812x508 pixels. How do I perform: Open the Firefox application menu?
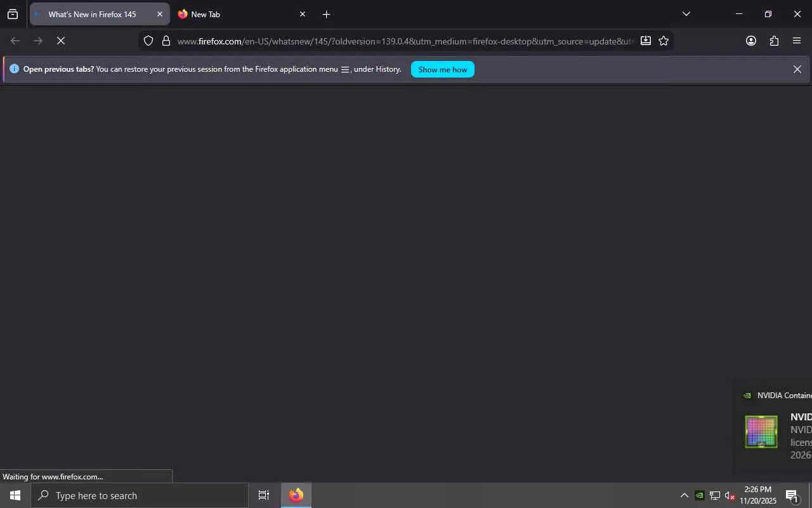pos(797,41)
